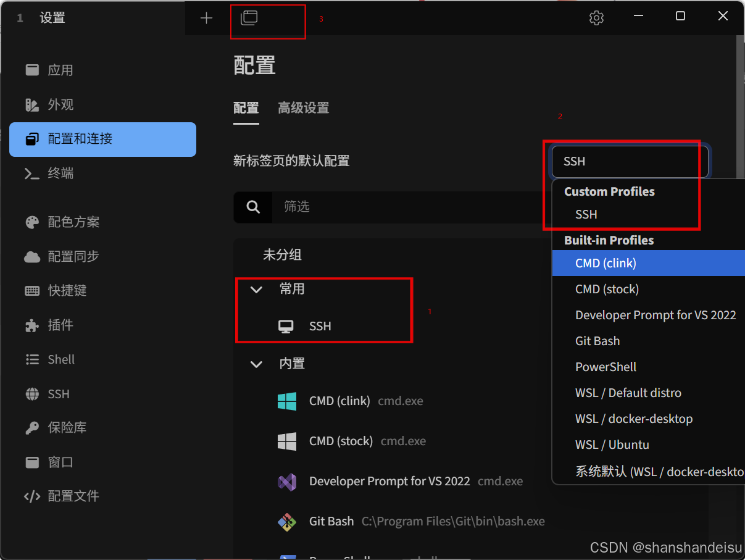Choose CMD (stock) in the dropdown list
The width and height of the screenshot is (745, 560).
648,289
